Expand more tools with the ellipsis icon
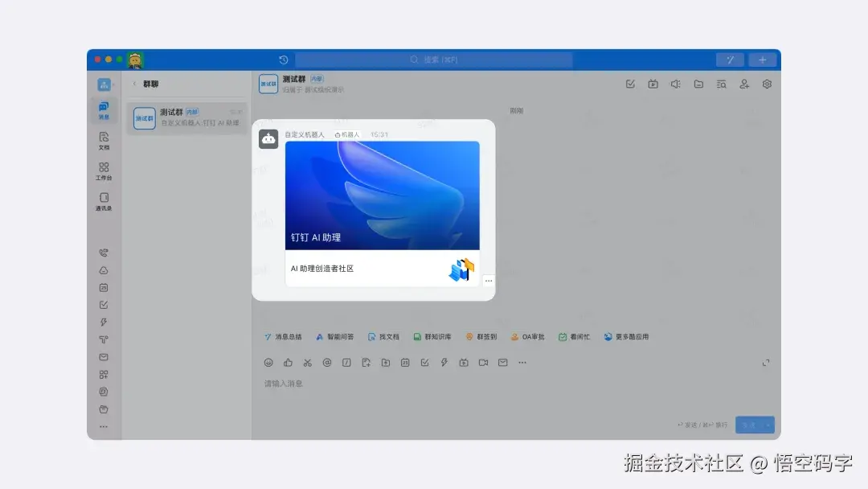Viewport: 868px width, 489px height. tap(522, 362)
